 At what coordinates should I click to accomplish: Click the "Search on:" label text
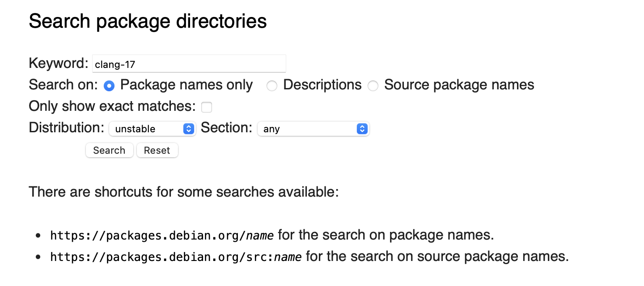pyautogui.click(x=63, y=85)
